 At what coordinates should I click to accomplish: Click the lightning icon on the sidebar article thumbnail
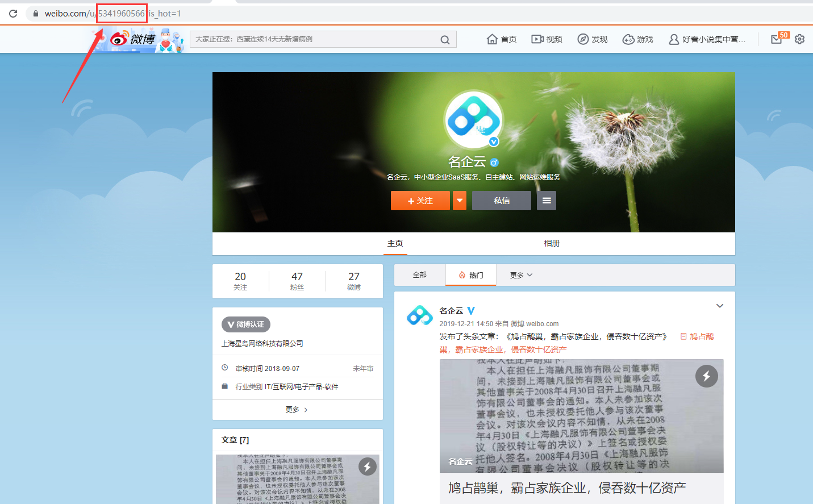tap(368, 466)
